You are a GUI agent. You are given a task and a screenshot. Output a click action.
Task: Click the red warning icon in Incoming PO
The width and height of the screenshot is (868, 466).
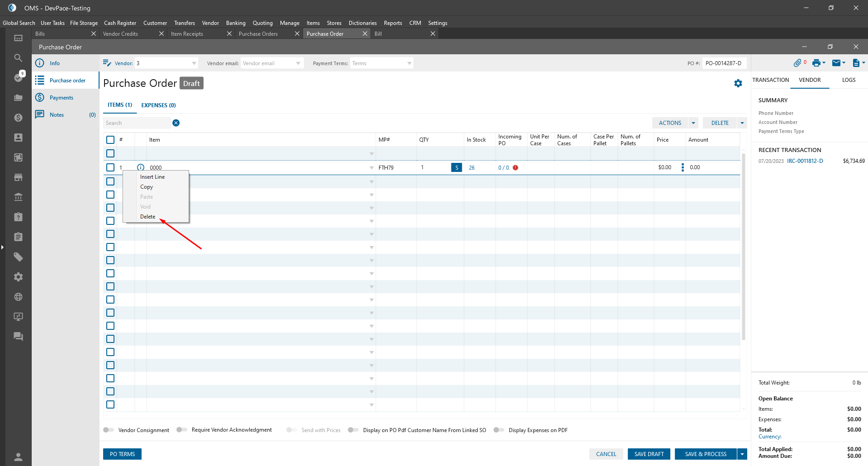[x=516, y=167]
